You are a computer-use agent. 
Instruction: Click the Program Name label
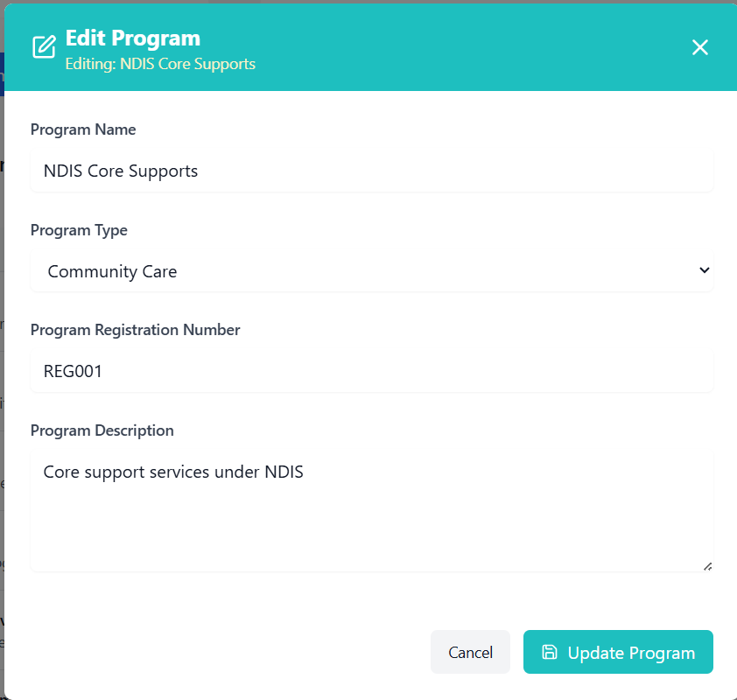[x=83, y=129]
